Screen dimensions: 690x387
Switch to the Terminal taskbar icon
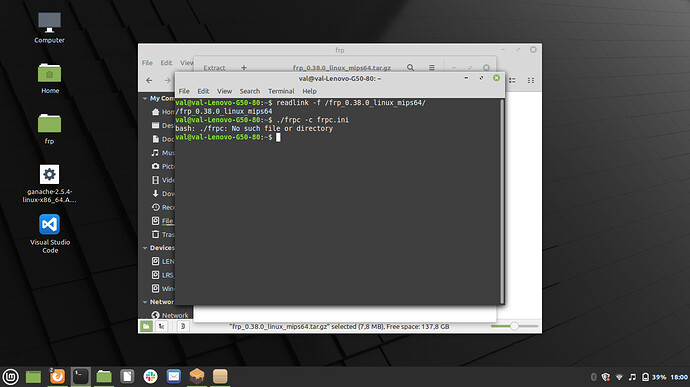point(81,376)
